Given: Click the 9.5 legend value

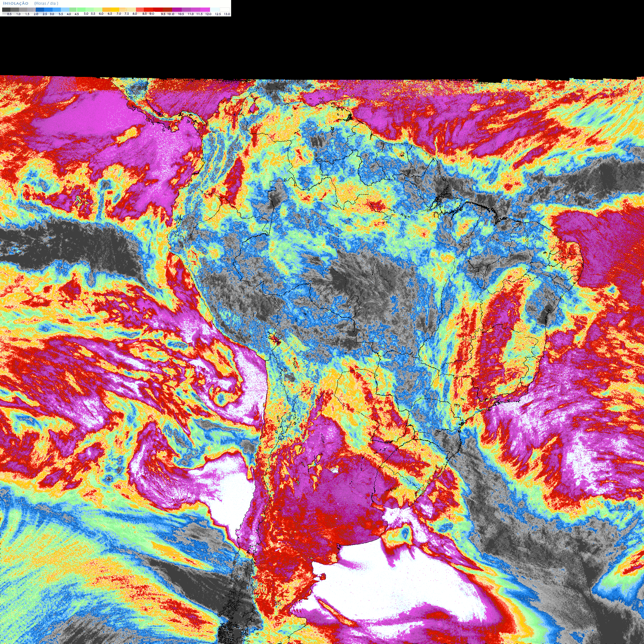Looking at the screenshot, I should tap(163, 14).
